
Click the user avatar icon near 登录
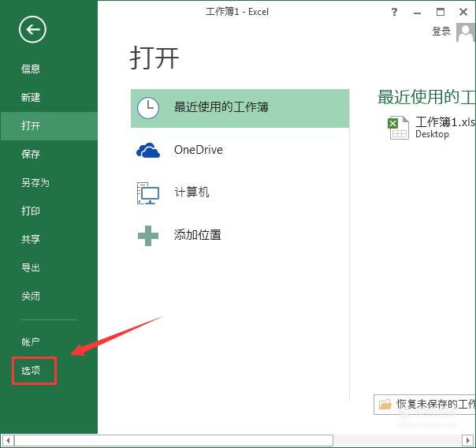466,32
